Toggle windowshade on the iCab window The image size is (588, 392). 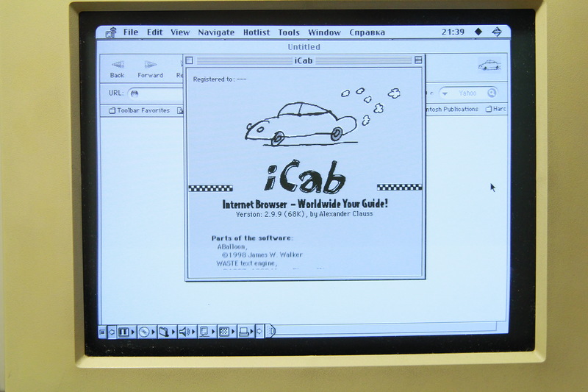point(418,60)
